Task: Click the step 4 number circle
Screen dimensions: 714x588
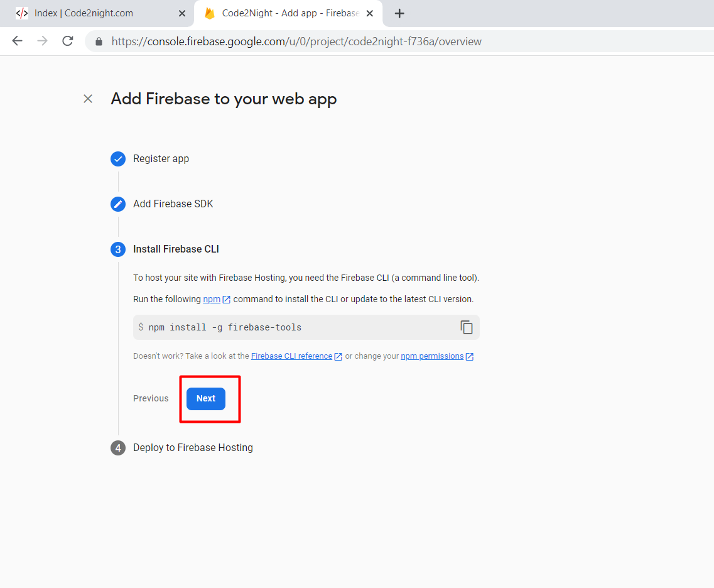Action: (118, 448)
